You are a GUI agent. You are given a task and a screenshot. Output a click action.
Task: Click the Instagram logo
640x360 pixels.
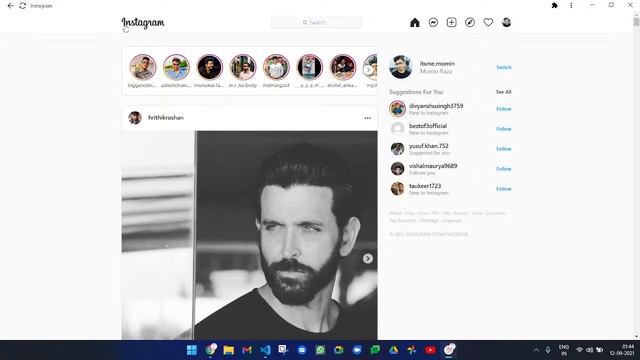143,23
